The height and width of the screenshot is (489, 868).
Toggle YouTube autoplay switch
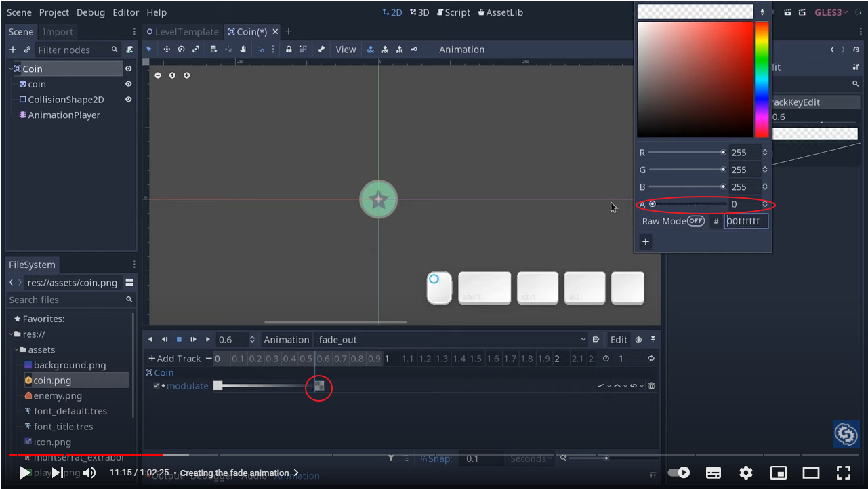point(679,473)
